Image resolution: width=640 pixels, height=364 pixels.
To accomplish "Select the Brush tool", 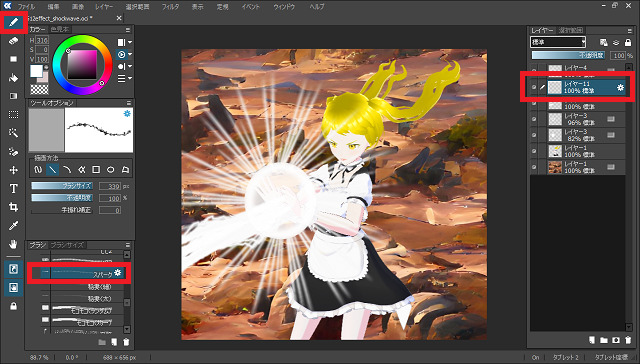I will point(13,22).
